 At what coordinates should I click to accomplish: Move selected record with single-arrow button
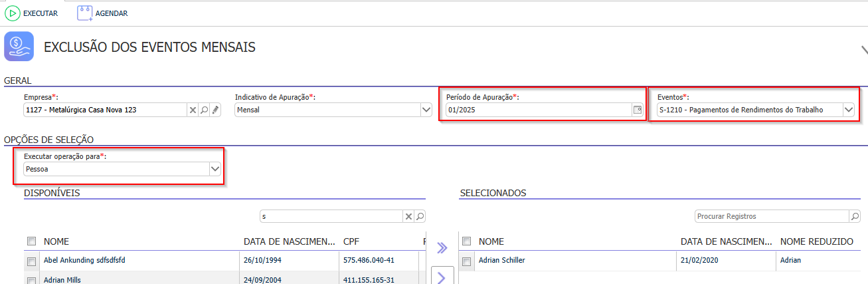[442, 277]
